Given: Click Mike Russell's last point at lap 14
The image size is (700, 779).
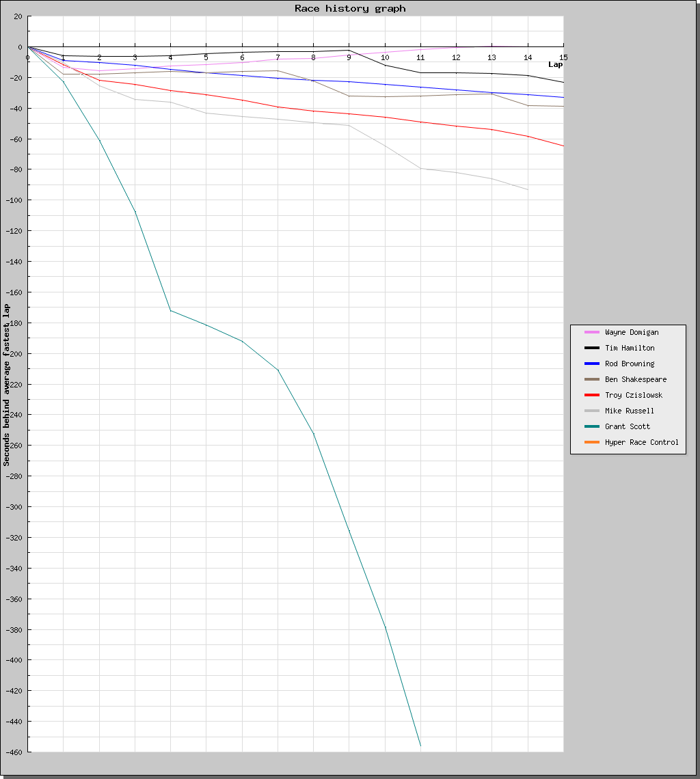Looking at the screenshot, I should pyautogui.click(x=528, y=189).
